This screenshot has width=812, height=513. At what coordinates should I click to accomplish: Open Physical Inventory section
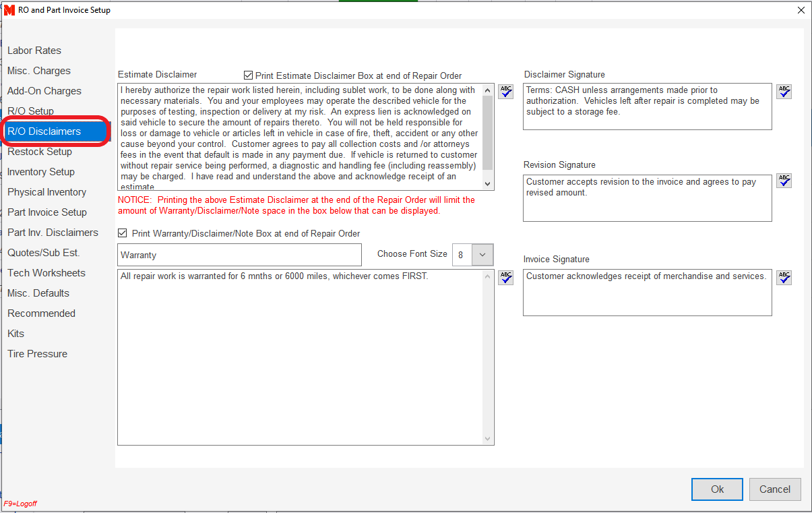pyautogui.click(x=47, y=192)
